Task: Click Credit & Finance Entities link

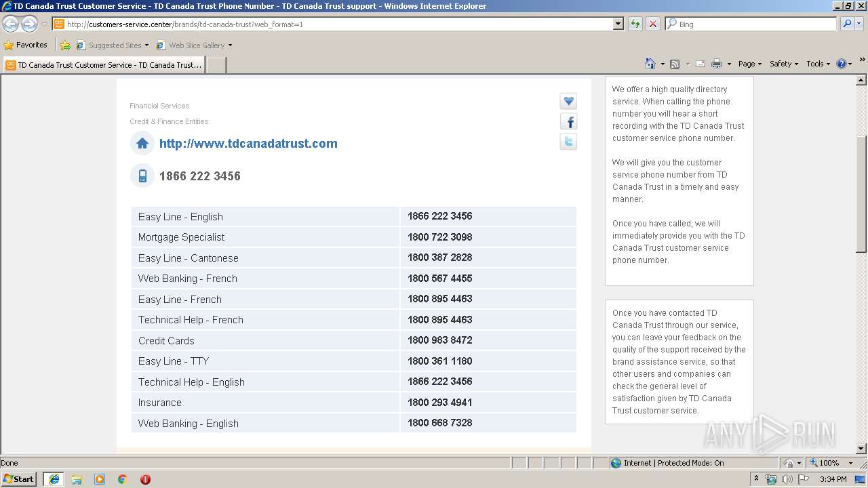Action: point(169,121)
